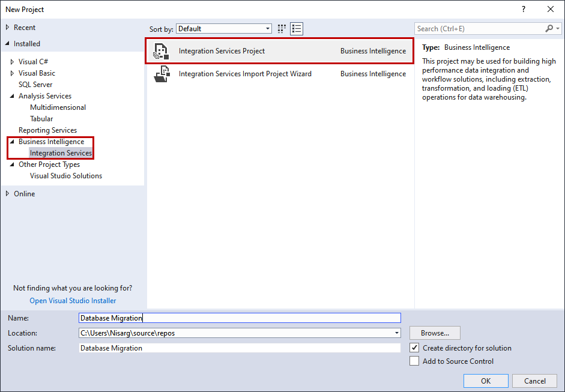Image resolution: width=565 pixels, height=392 pixels.
Task: Select SQL Server in the tree
Action: click(x=35, y=85)
